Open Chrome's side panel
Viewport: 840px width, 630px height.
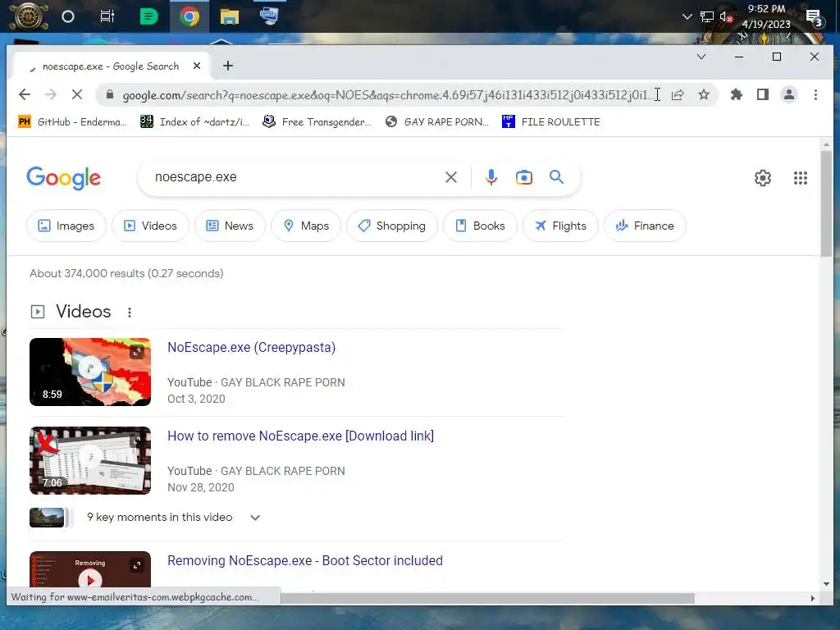click(763, 95)
